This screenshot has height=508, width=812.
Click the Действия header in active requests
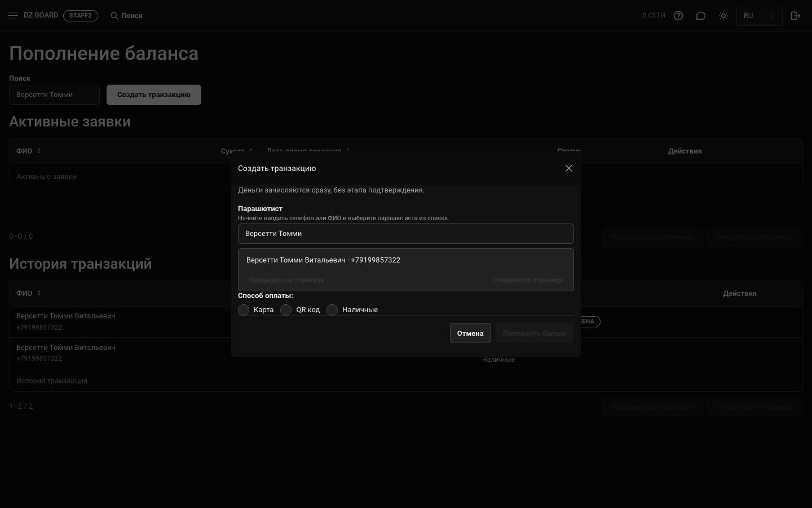(685, 151)
